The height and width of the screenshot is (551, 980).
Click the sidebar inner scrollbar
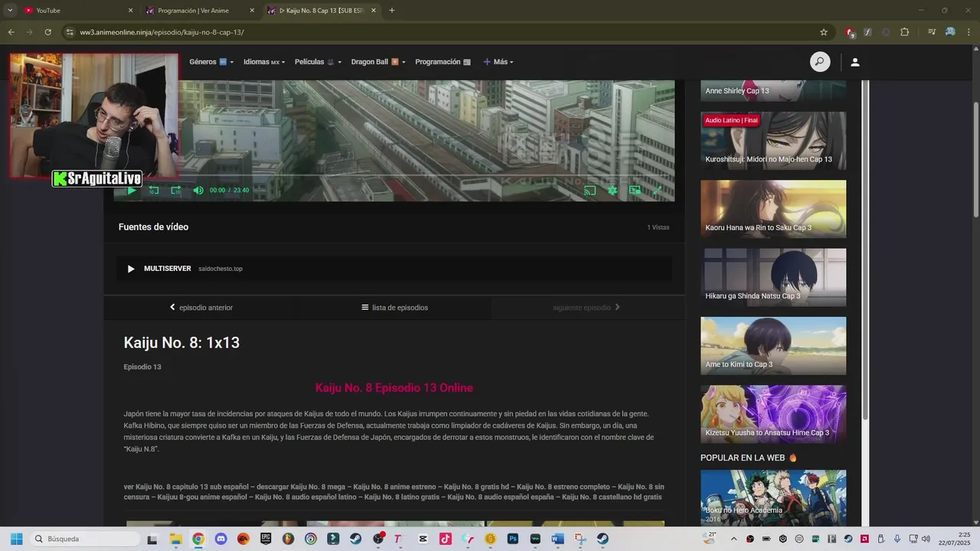click(866, 249)
